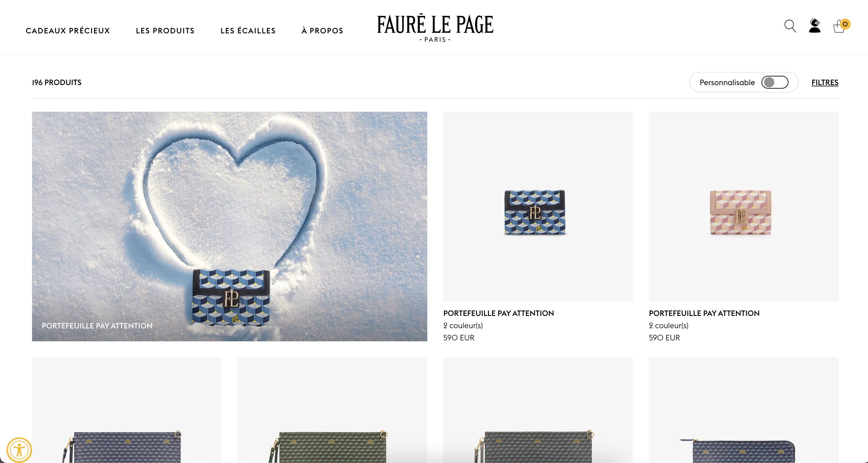
Task: Click the banner caption Portefeuille Pay Attention
Action: point(97,326)
